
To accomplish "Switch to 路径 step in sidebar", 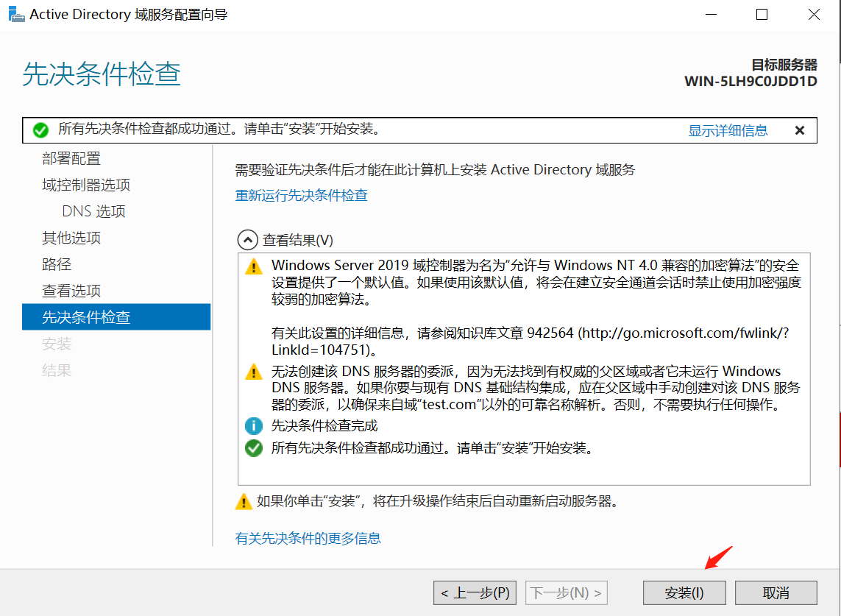I will [57, 264].
